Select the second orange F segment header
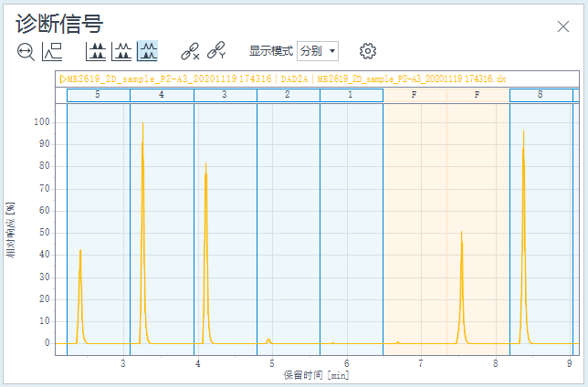Screen dimensions: 588x387 [x=478, y=95]
